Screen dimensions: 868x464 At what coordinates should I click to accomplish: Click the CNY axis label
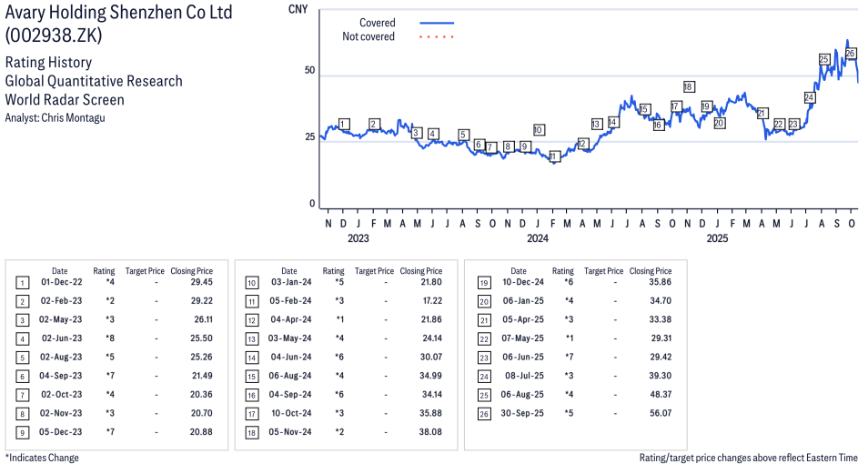tap(297, 9)
